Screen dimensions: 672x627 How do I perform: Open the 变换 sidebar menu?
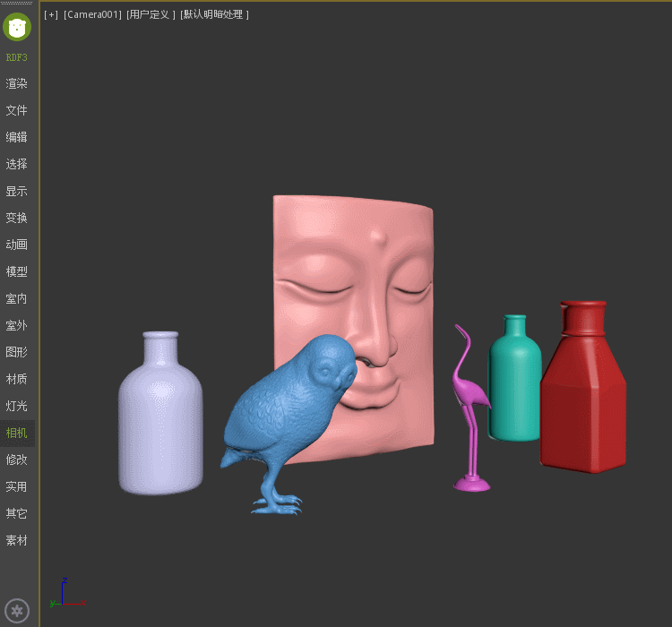click(x=17, y=218)
